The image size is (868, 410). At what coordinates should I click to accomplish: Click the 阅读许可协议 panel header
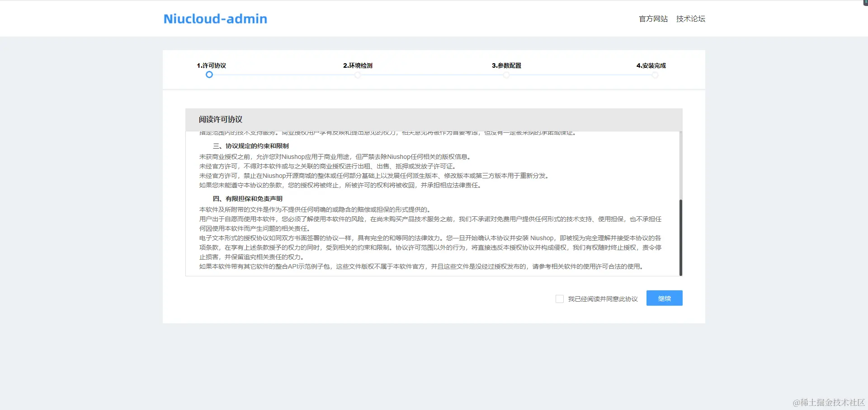pyautogui.click(x=221, y=119)
